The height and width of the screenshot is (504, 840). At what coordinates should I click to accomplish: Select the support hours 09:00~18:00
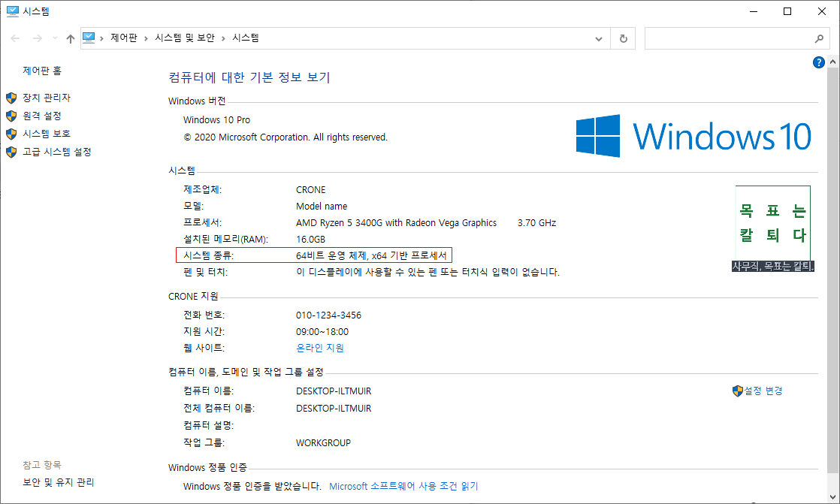point(322,331)
